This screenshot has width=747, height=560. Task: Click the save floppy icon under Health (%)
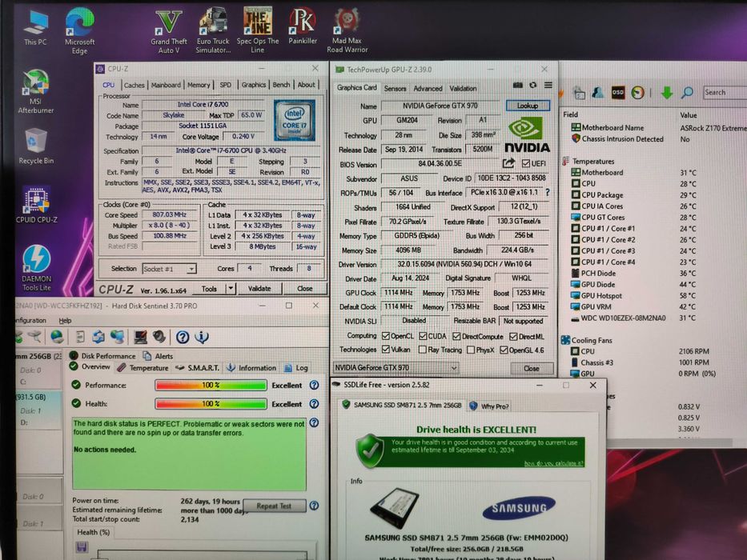(x=82, y=546)
